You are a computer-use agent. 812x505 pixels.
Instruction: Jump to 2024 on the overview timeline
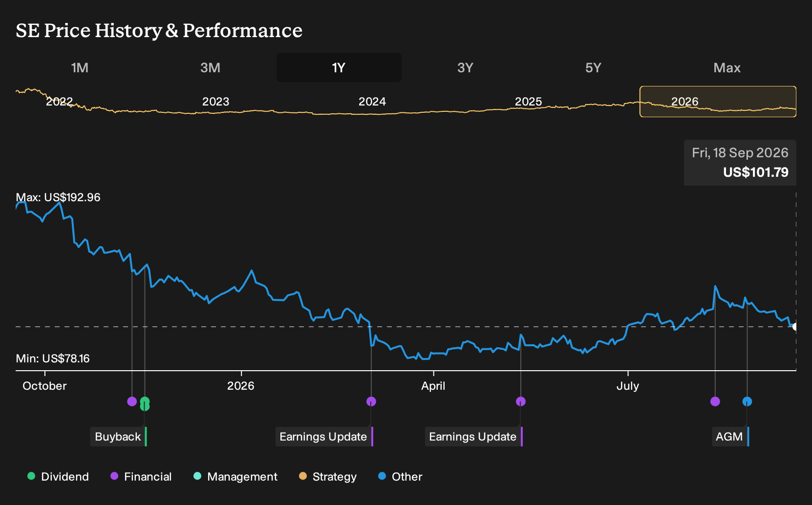tap(372, 102)
